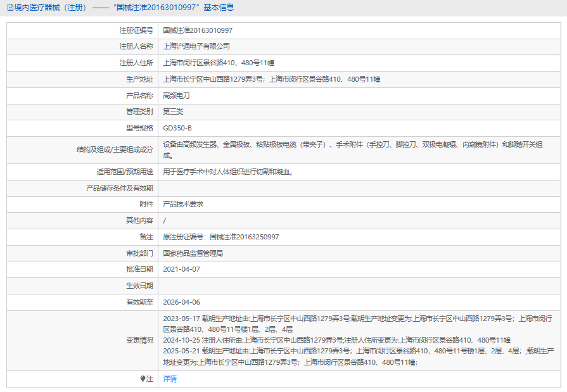Click the 管理类别 label
The image size is (567, 392).
(x=139, y=111)
